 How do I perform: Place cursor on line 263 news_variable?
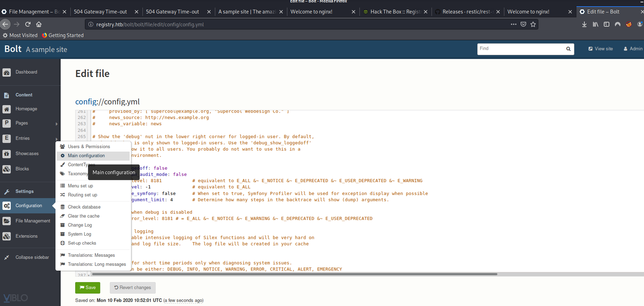(x=135, y=124)
